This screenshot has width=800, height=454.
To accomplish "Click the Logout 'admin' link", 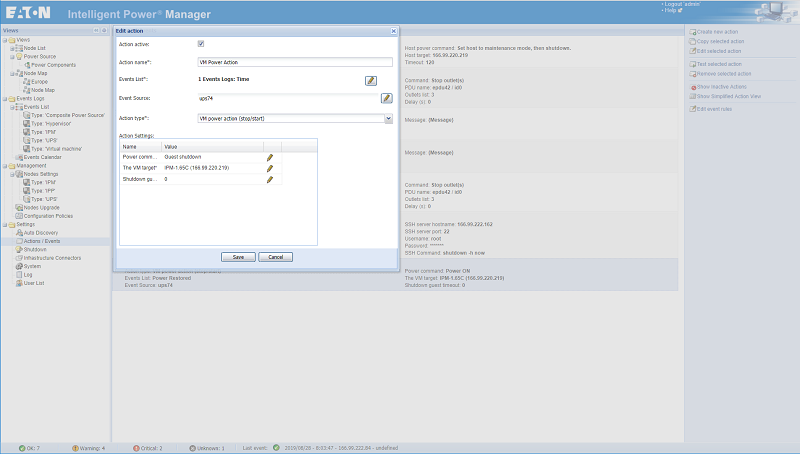I will point(682,4).
